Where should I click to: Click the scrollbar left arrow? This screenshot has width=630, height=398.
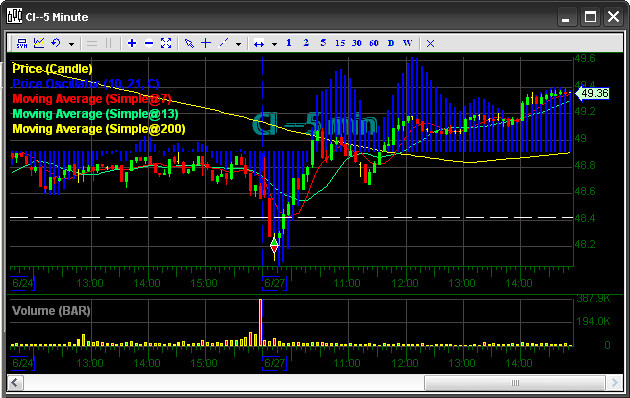click(x=15, y=383)
